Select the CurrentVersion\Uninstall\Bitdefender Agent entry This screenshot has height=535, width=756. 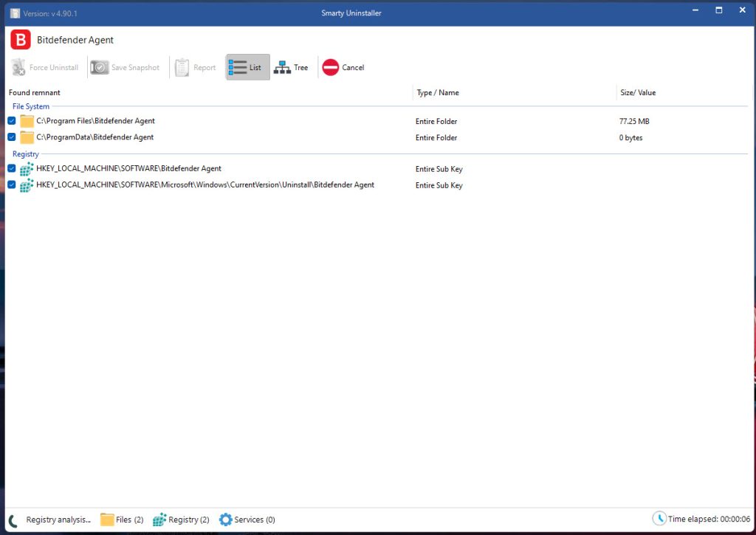pyautogui.click(x=205, y=185)
